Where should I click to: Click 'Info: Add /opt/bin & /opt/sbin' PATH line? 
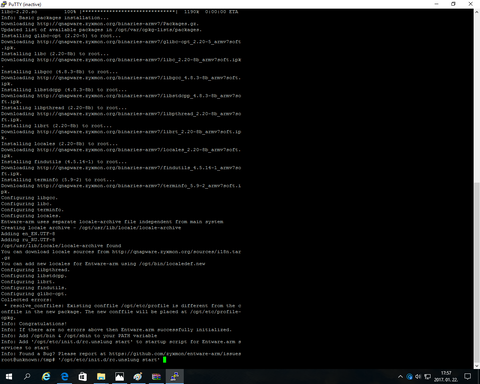point(79,336)
